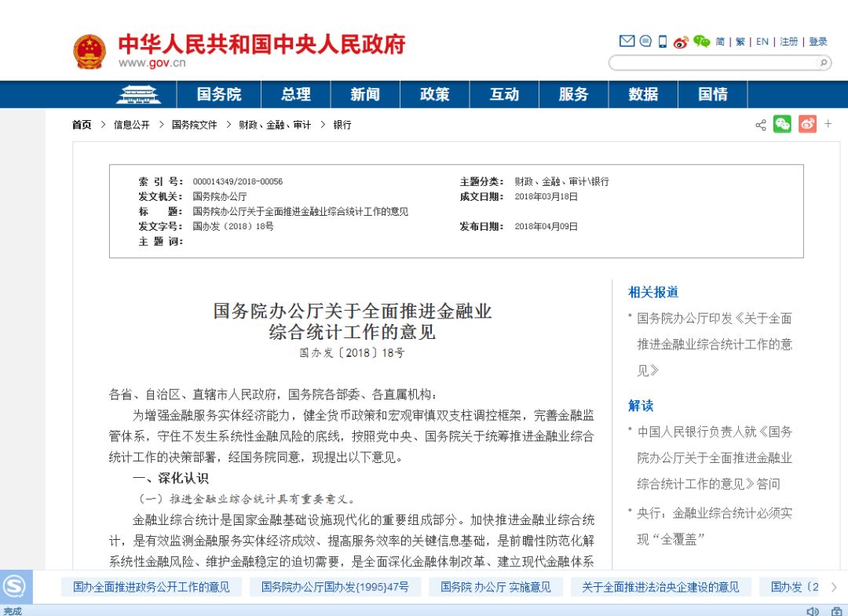Viewport: 848px width, 616px height.
Task: Switch to traditional Chinese 繁
Action: [x=740, y=42]
